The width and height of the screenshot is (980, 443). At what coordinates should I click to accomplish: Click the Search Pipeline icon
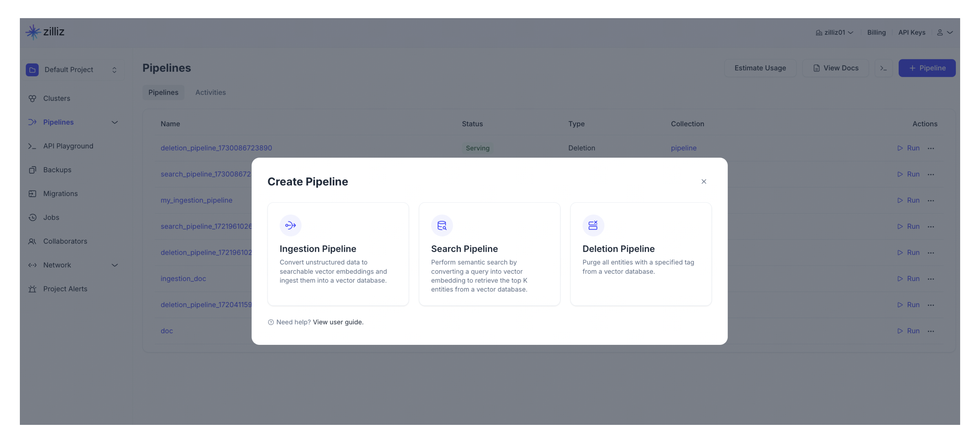point(442,225)
